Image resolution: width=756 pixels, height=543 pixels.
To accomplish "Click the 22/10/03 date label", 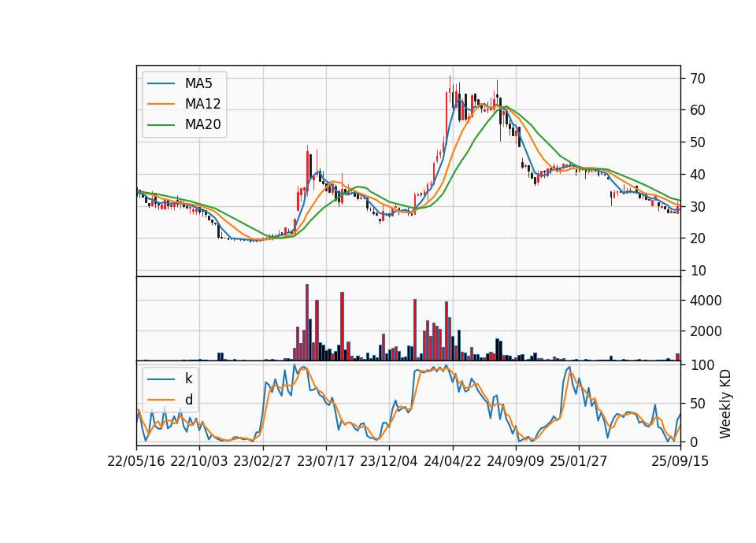I will pyautogui.click(x=199, y=461).
